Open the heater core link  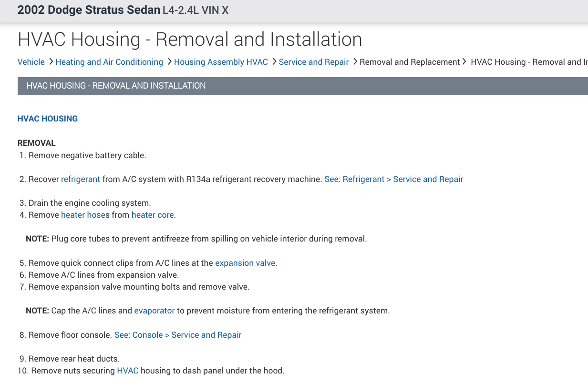point(153,215)
